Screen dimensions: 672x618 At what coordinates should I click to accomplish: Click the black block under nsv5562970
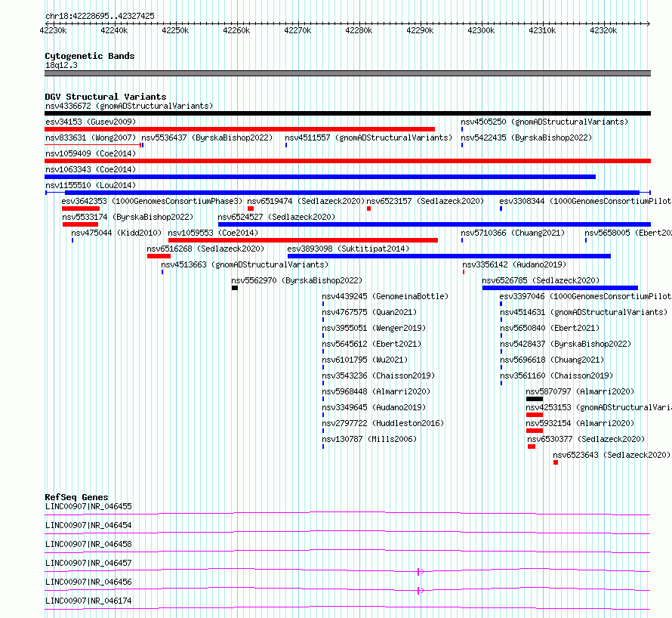234,288
